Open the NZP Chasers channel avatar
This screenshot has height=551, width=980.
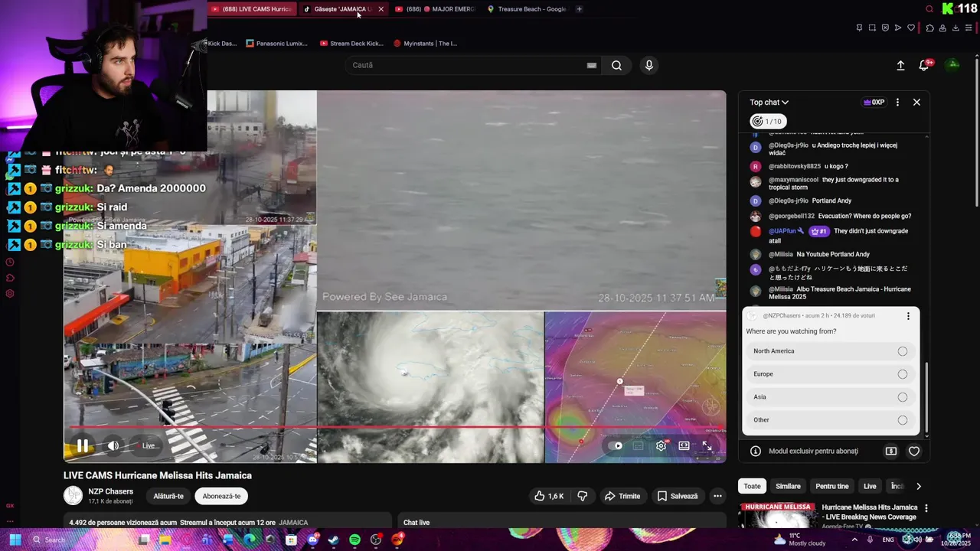point(73,496)
